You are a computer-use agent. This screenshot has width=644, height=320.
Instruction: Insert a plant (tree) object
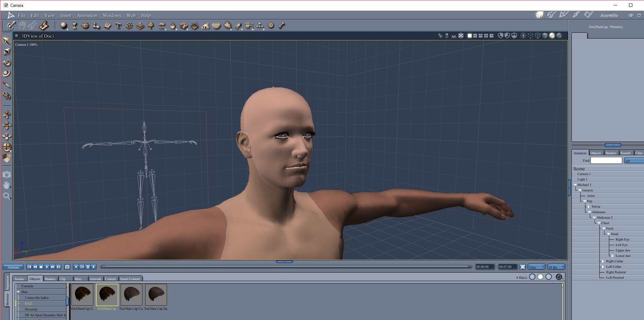(x=151, y=26)
